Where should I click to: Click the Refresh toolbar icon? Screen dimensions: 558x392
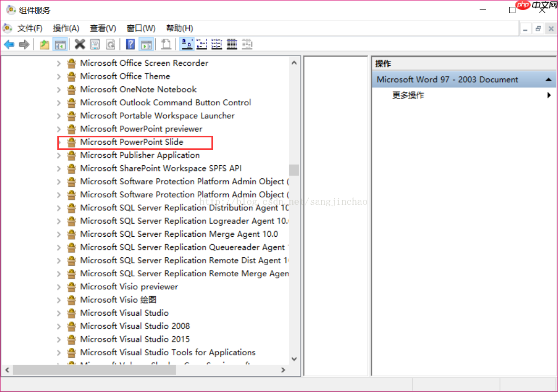tap(110, 45)
